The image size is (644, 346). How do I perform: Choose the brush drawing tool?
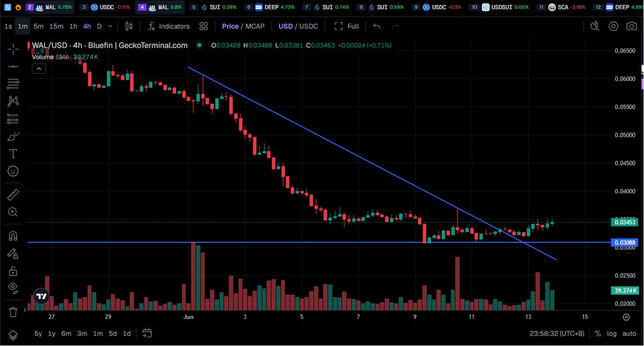13,136
